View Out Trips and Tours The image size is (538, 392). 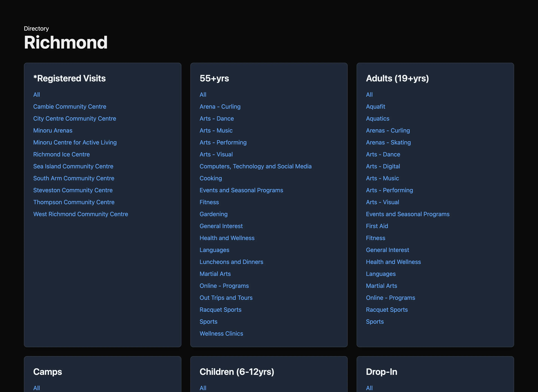click(226, 298)
